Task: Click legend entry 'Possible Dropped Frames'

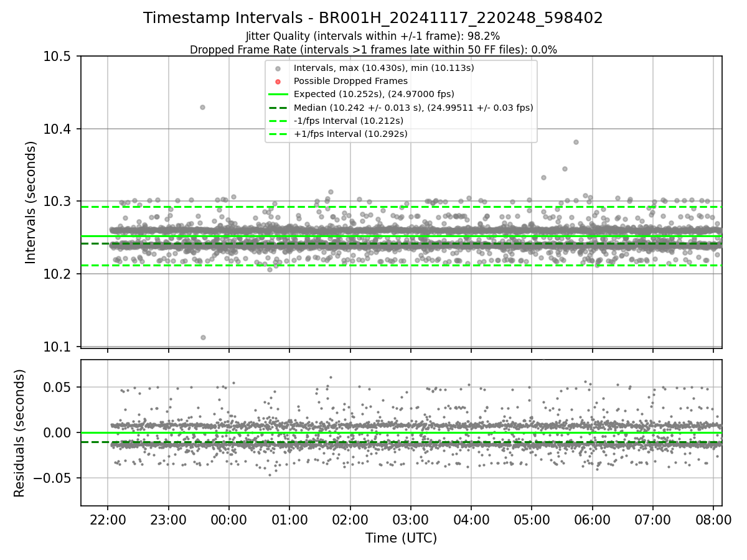Action: coord(350,81)
